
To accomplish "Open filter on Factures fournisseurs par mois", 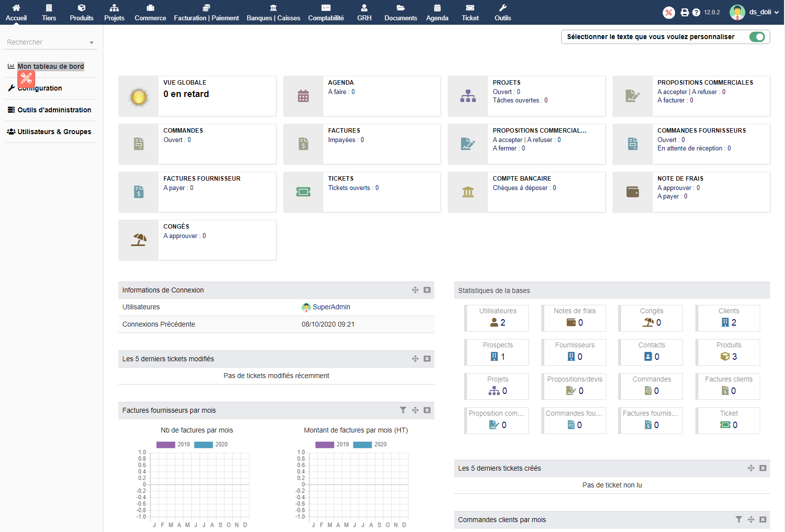I will point(403,410).
